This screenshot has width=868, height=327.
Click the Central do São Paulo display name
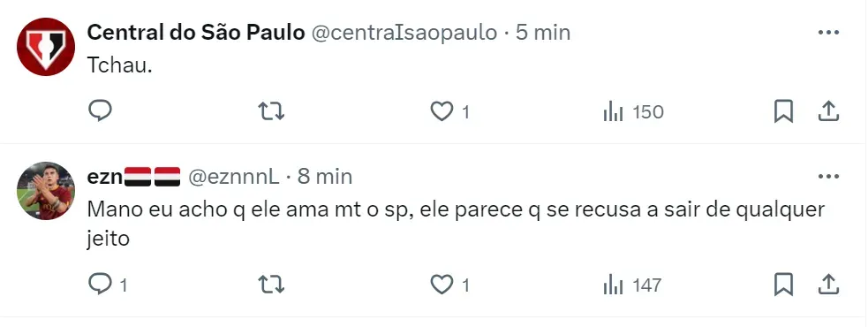pyautogui.click(x=196, y=33)
